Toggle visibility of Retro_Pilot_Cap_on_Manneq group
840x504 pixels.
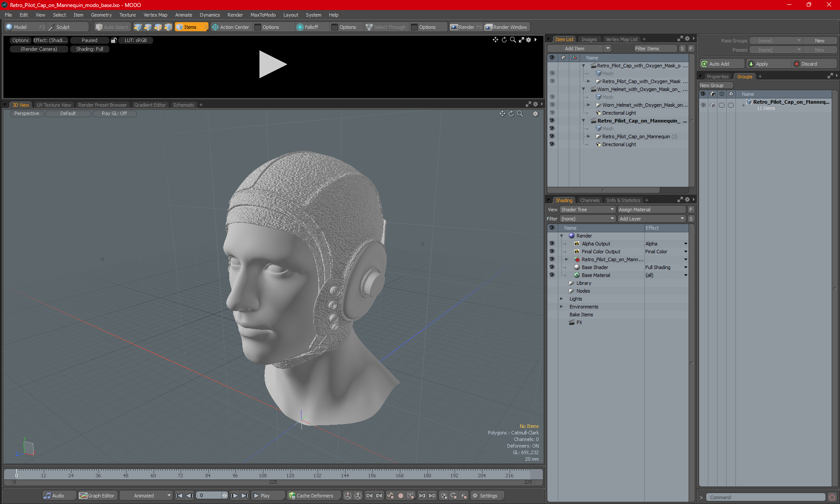point(703,105)
